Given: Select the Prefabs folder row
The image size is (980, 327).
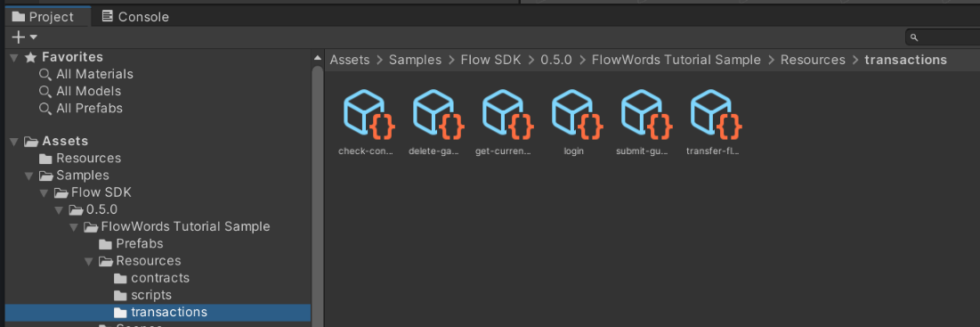Looking at the screenshot, I should click(x=158, y=243).
